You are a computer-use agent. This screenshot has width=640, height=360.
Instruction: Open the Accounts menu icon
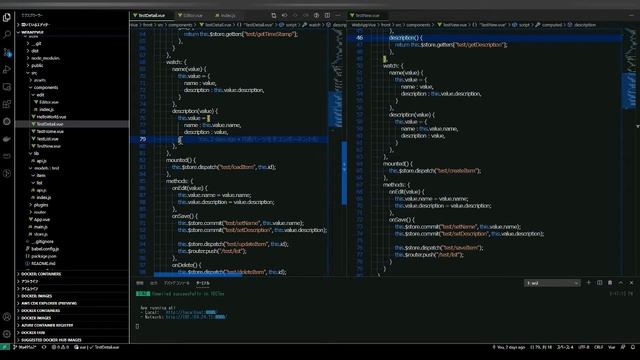[7, 317]
